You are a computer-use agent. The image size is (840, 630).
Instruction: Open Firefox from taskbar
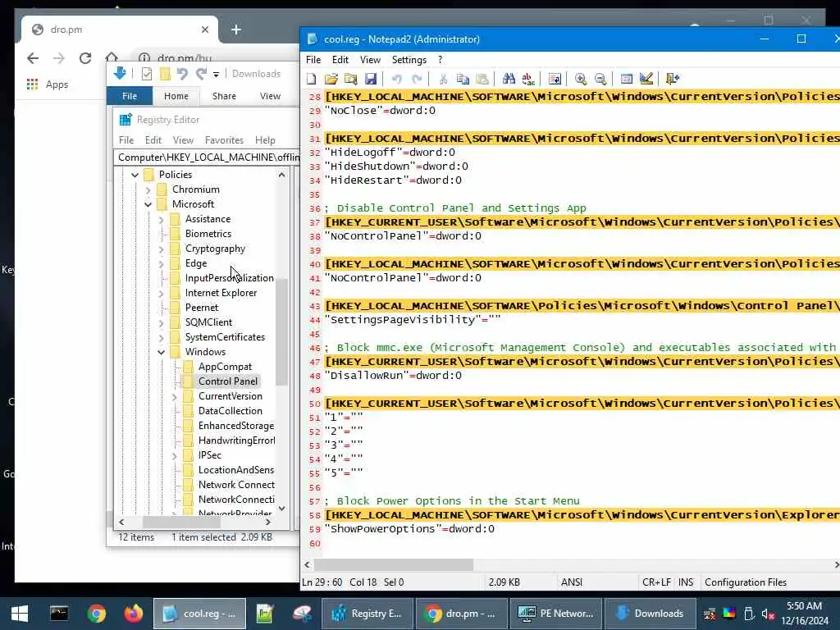point(134,614)
